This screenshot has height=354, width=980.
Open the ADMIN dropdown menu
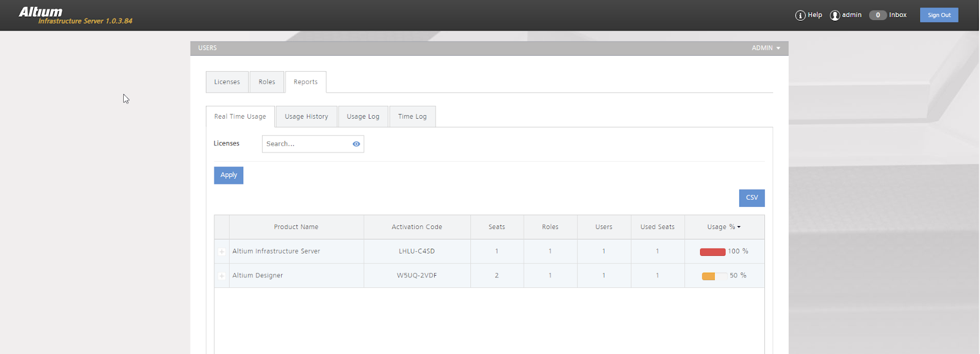point(766,48)
